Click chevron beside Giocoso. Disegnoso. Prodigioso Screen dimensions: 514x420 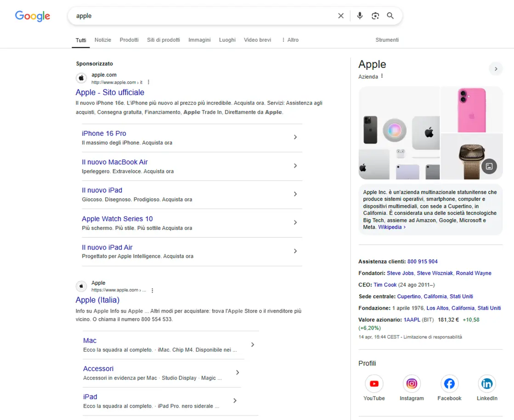pos(295,194)
